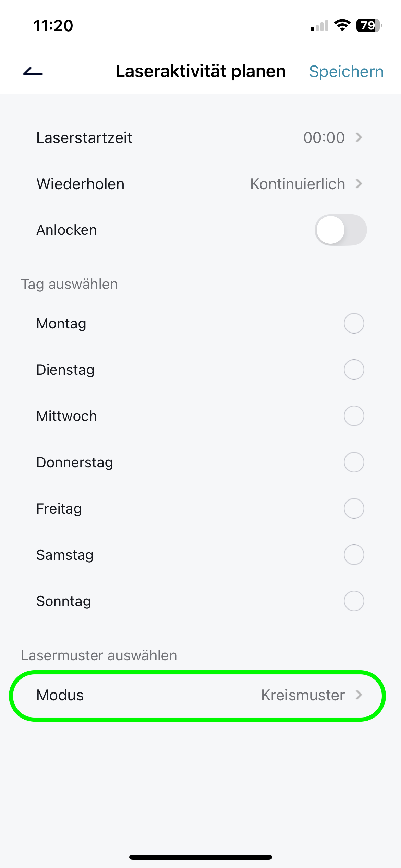Tap the battery indicator icon

point(369,25)
